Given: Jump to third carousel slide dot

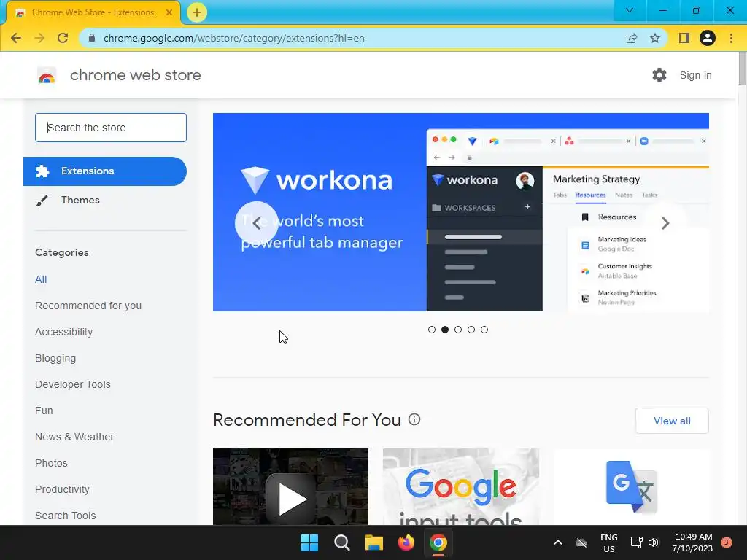Looking at the screenshot, I should 458,330.
